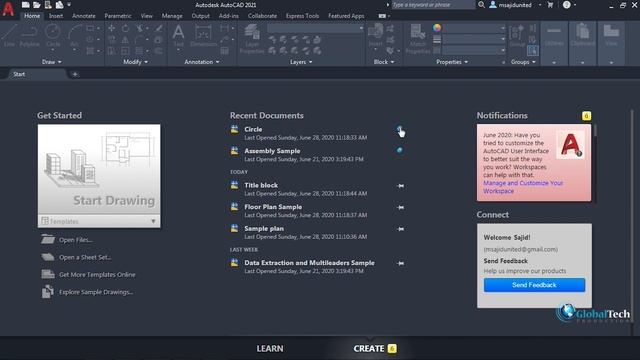
Task: Open the AutoCAD application menu logo
Action: [x=8, y=9]
